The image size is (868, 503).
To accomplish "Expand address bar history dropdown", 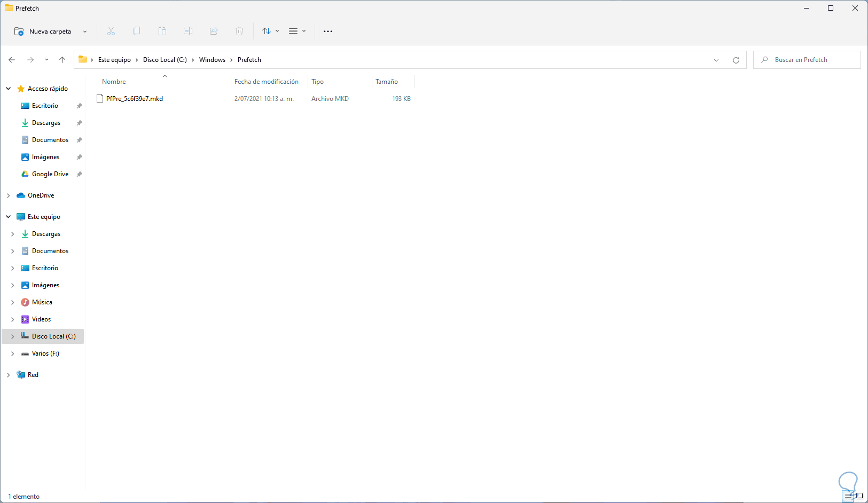I will (716, 60).
